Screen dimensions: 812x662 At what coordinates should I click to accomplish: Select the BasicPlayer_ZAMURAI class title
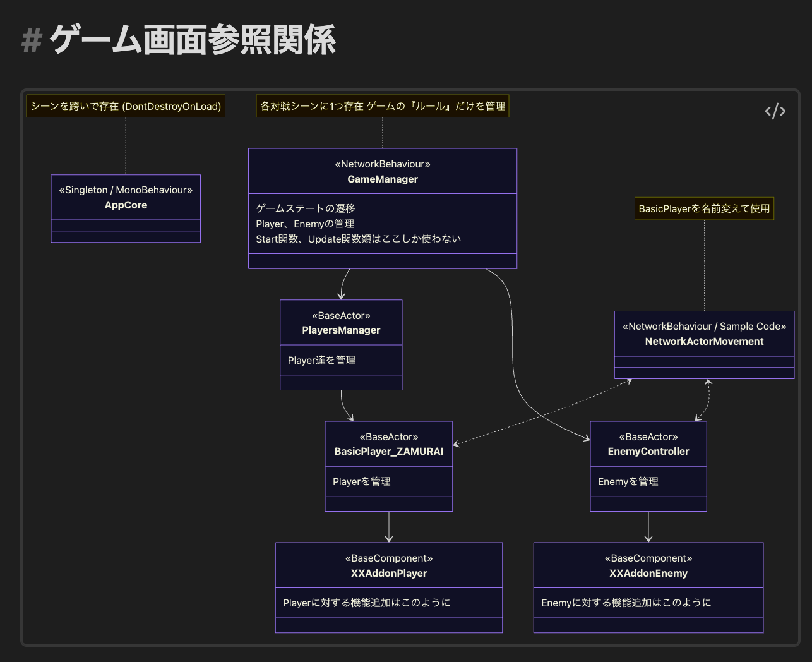[x=388, y=452]
